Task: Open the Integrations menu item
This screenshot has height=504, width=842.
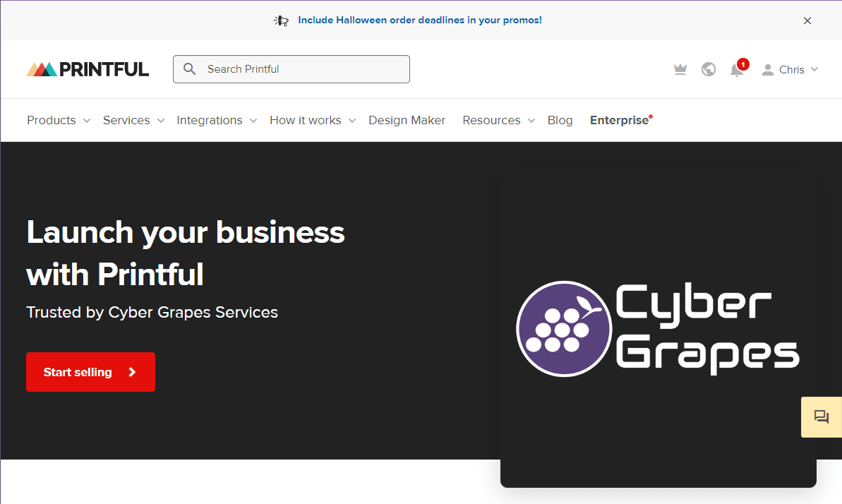Action: [210, 121]
